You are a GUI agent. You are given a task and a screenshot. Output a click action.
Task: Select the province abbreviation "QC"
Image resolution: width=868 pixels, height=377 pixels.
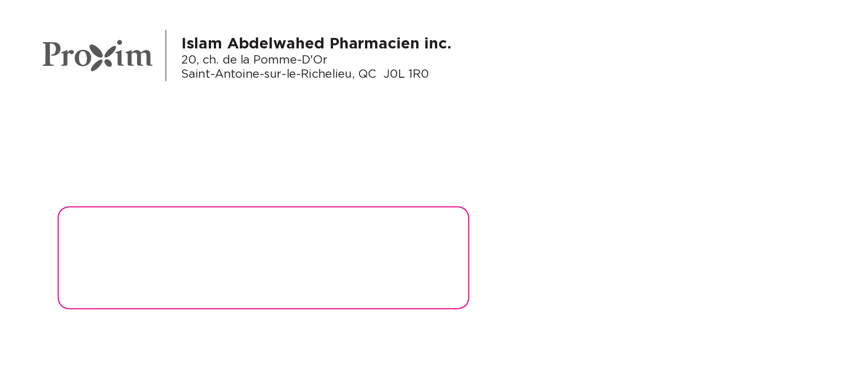point(367,74)
